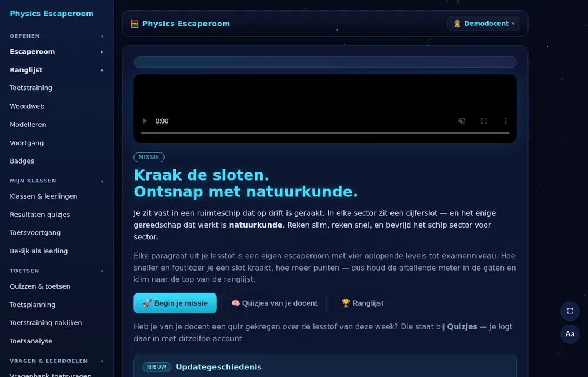588x377 pixels.
Task: Collapse the VRAGEN & LEERDOELEN section
Action: (102, 361)
